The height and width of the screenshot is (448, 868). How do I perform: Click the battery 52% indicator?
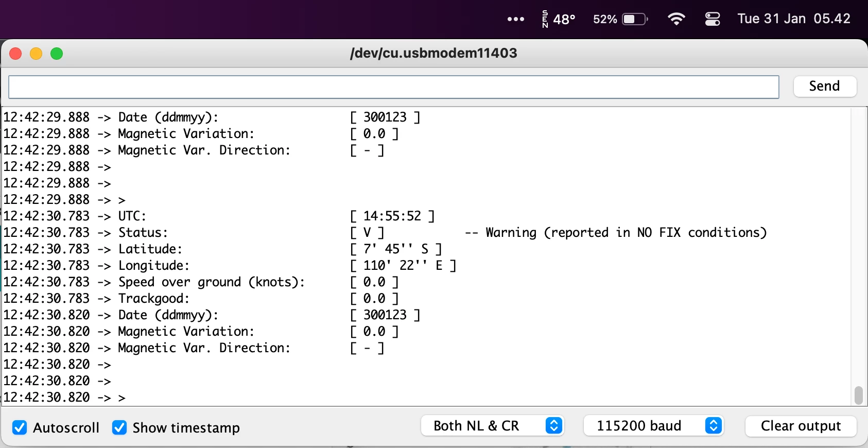[x=620, y=19]
